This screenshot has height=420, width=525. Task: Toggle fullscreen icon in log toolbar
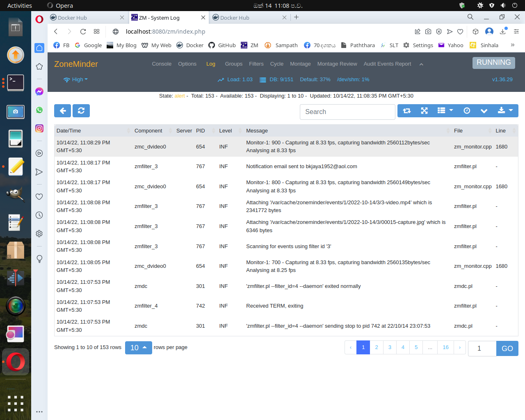click(x=425, y=111)
